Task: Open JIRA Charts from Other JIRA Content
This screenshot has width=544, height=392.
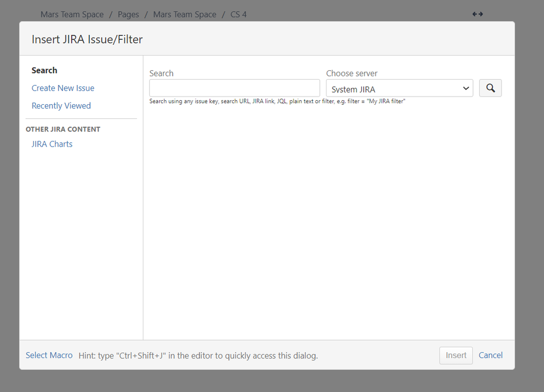Action: pos(52,143)
